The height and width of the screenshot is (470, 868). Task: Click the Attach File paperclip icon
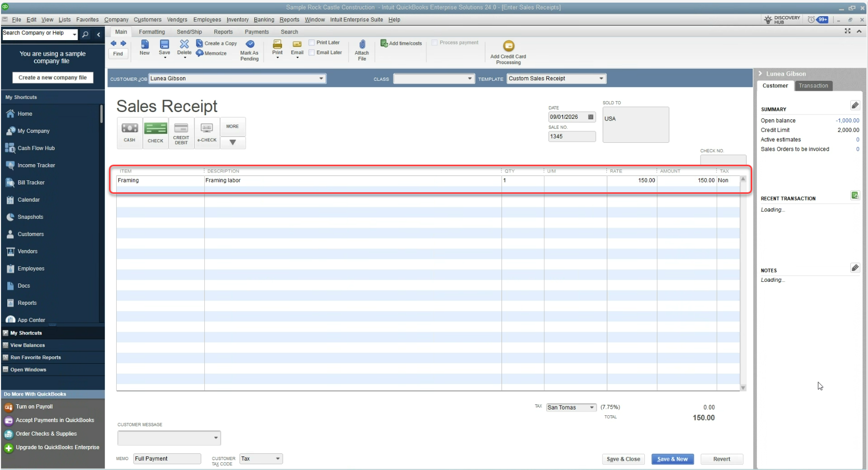[362, 45]
